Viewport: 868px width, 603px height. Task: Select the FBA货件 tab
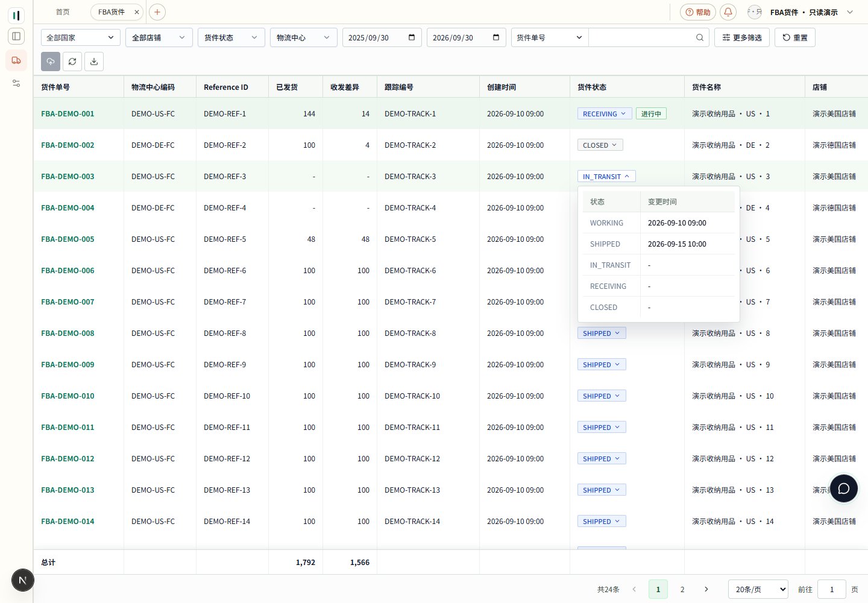(x=112, y=12)
